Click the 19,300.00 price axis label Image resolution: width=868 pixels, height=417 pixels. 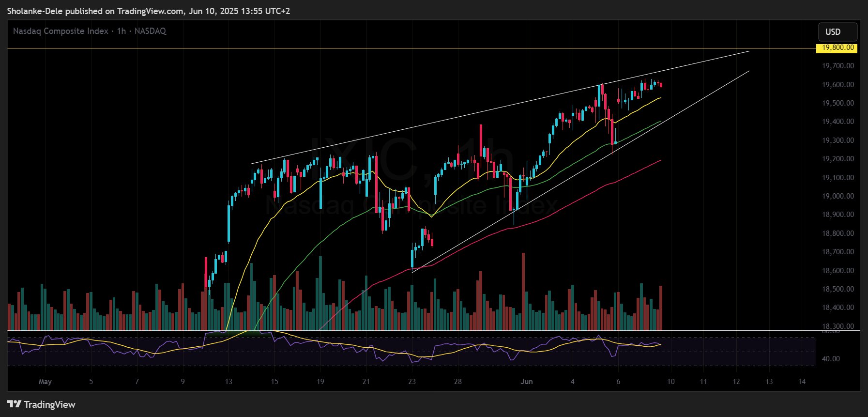click(x=838, y=140)
